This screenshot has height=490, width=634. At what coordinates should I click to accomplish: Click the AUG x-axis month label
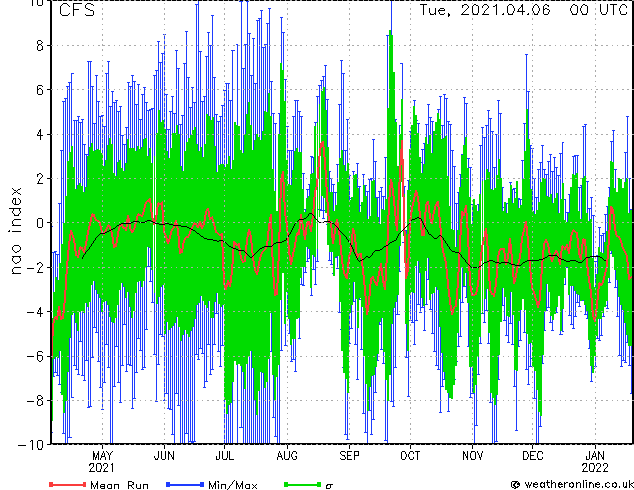(287, 456)
